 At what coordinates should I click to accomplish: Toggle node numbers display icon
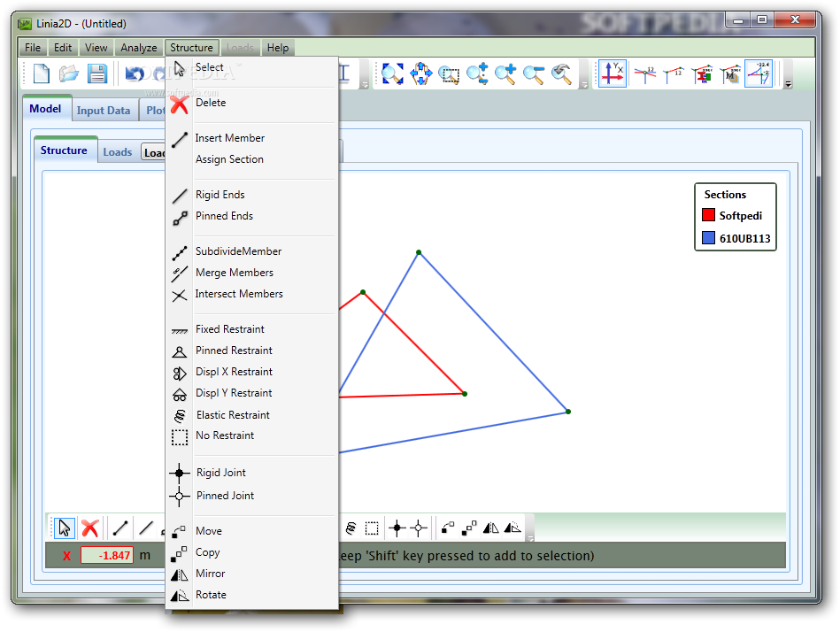pyautogui.click(x=645, y=74)
